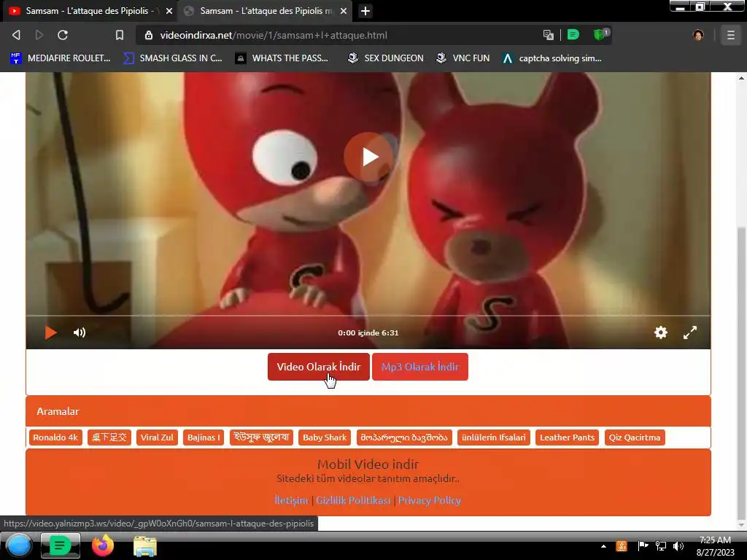Open the Privacy Policy link
This screenshot has height=560, width=747.
click(x=429, y=500)
